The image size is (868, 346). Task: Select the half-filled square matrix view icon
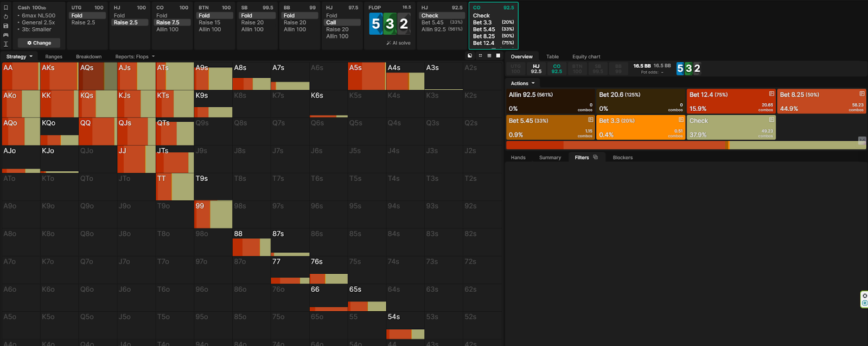470,56
